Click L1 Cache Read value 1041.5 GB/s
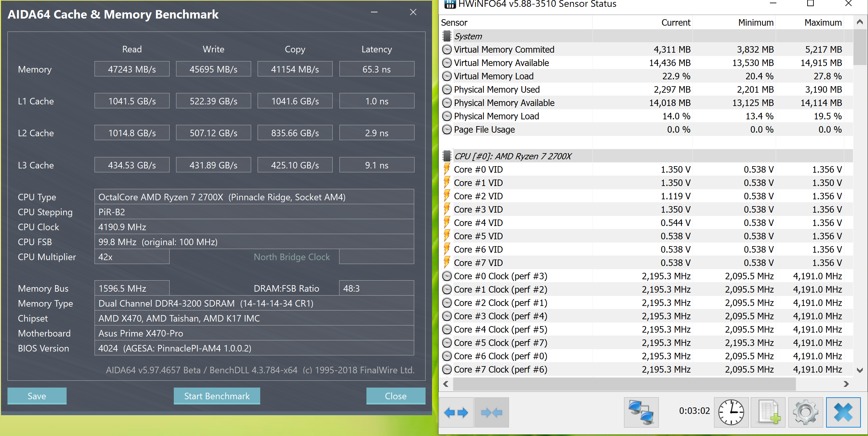The height and width of the screenshot is (436, 868). pyautogui.click(x=132, y=101)
